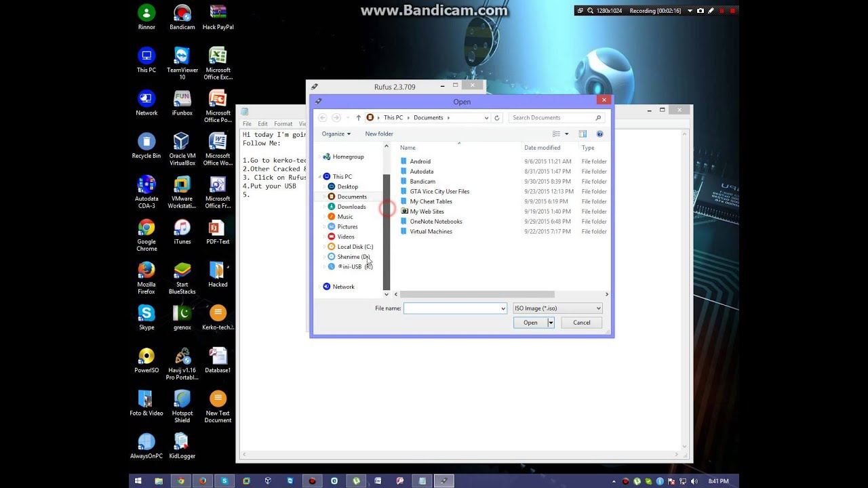Image resolution: width=868 pixels, height=488 pixels.
Task: Open Google Chrome desktop shortcut
Action: click(x=146, y=235)
